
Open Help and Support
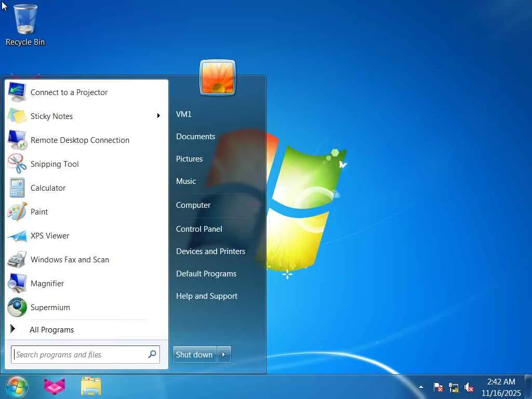point(207,296)
